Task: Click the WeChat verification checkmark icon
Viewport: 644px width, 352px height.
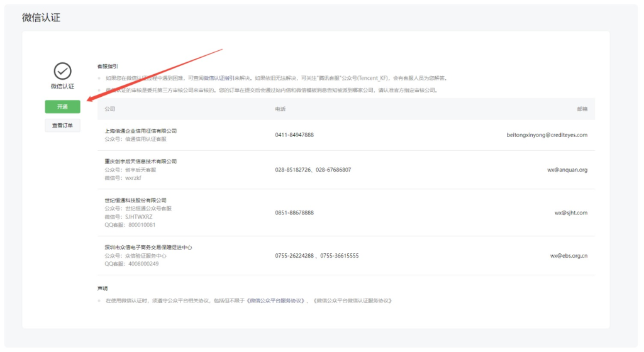Action: tap(62, 70)
